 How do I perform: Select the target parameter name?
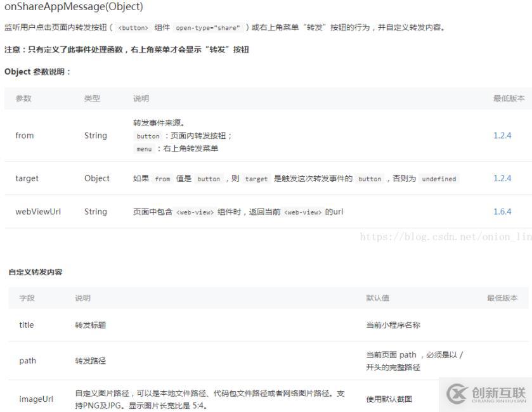coord(26,178)
